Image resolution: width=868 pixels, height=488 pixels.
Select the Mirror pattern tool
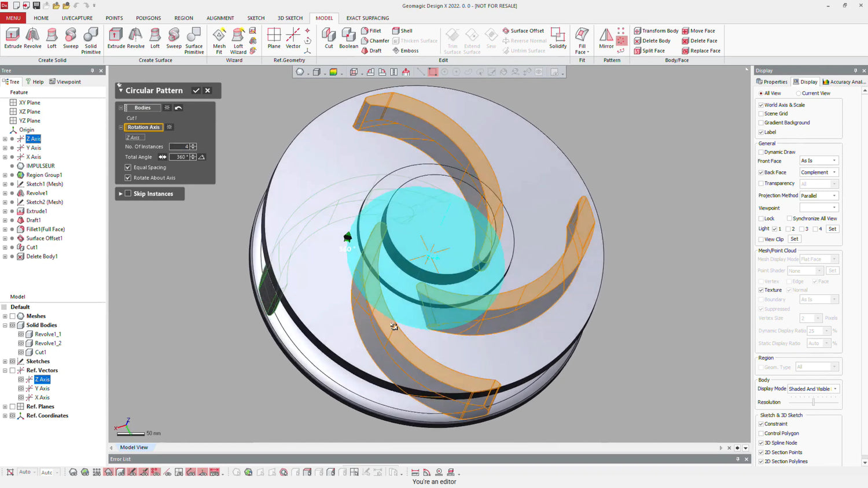[x=606, y=39]
